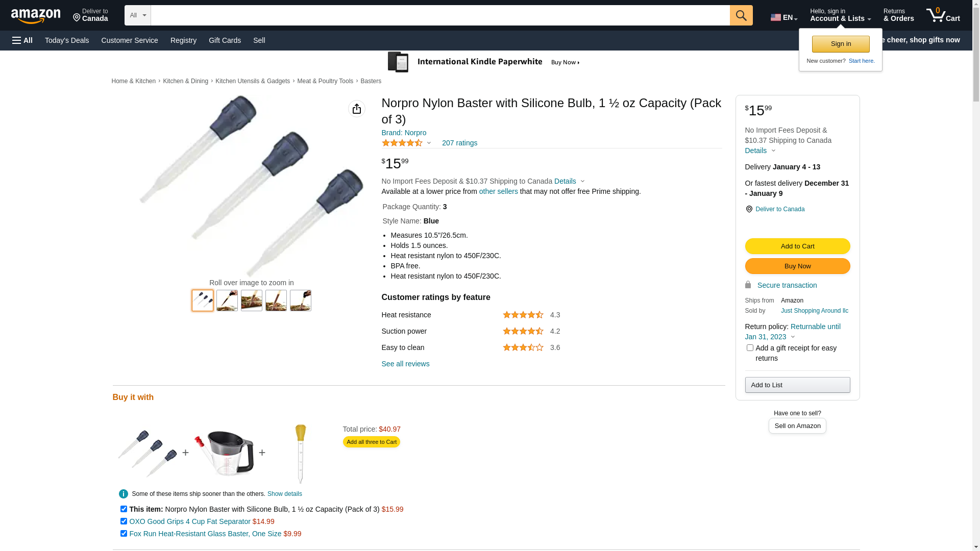Expand the EN language selector
The width and height of the screenshot is (980, 551).
point(784,17)
